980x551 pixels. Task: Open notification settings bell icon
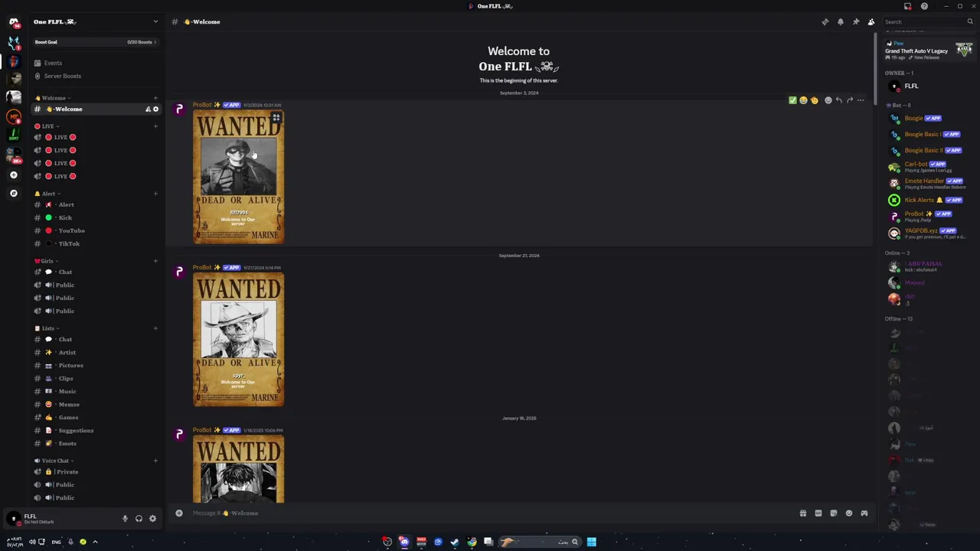point(841,21)
